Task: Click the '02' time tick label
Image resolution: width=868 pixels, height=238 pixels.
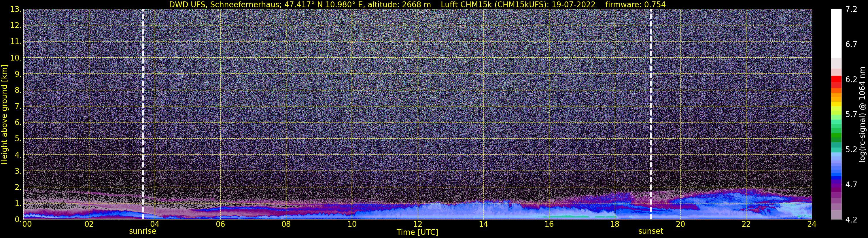Action: (x=89, y=224)
